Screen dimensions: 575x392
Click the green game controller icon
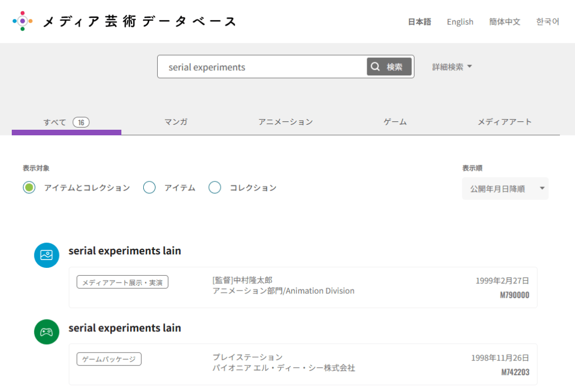click(x=47, y=332)
